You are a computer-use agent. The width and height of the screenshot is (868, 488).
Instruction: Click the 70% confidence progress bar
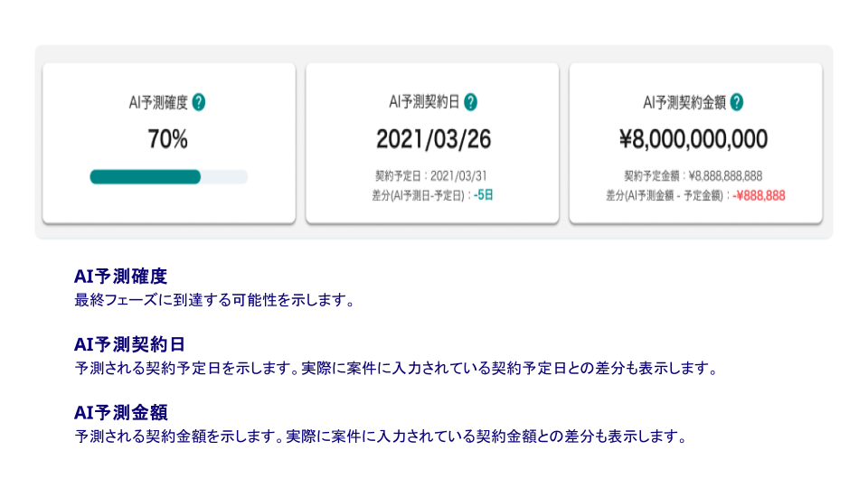169,176
